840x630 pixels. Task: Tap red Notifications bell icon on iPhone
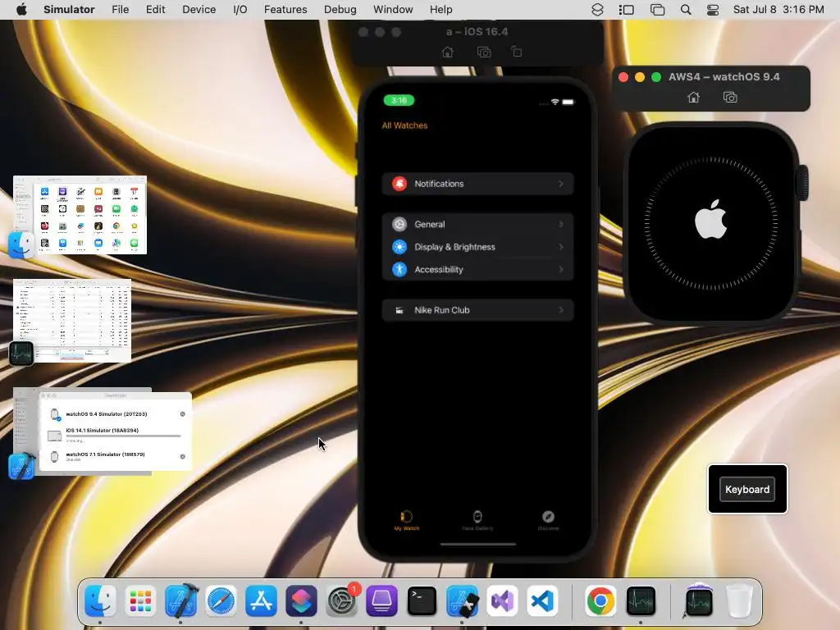pyautogui.click(x=399, y=184)
